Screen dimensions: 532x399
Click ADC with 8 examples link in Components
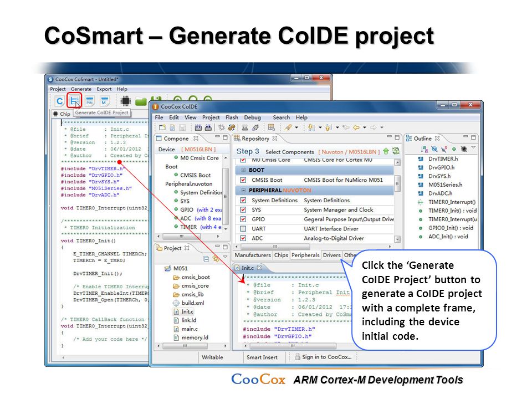point(208,218)
